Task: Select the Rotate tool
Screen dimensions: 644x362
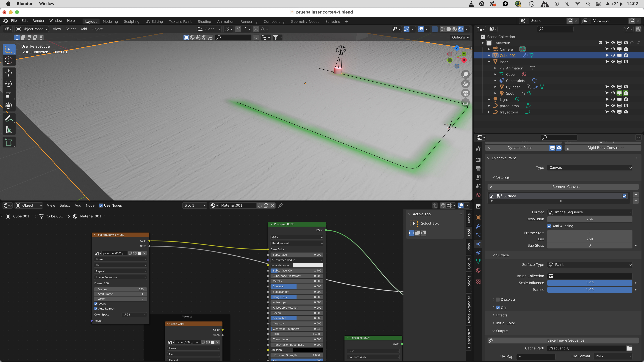Action: click(x=9, y=84)
